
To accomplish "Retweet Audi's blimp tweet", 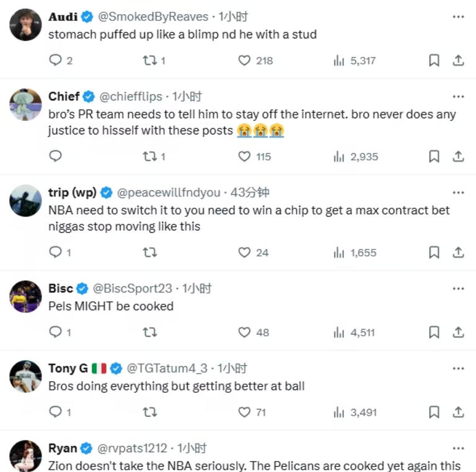I will point(149,60).
